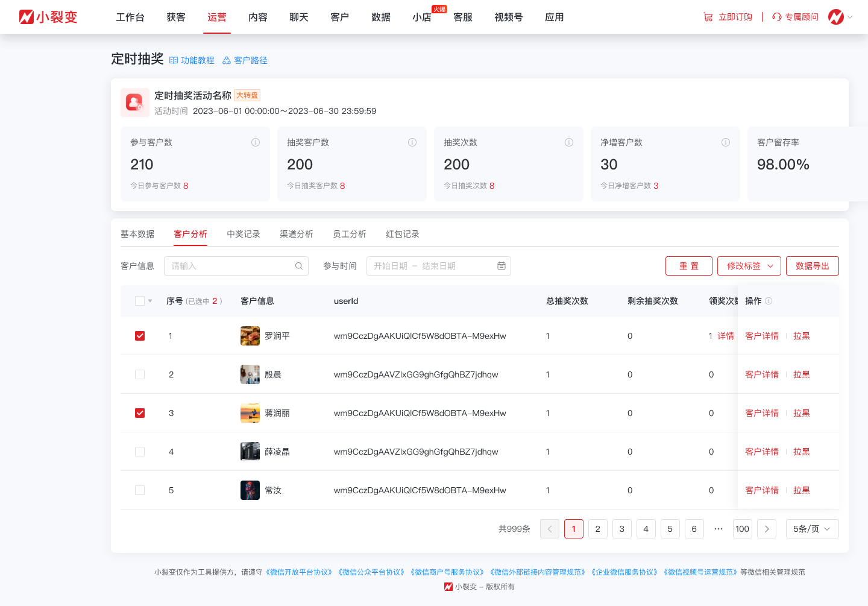Show info tooltip for 抽奖客户数

pos(412,142)
